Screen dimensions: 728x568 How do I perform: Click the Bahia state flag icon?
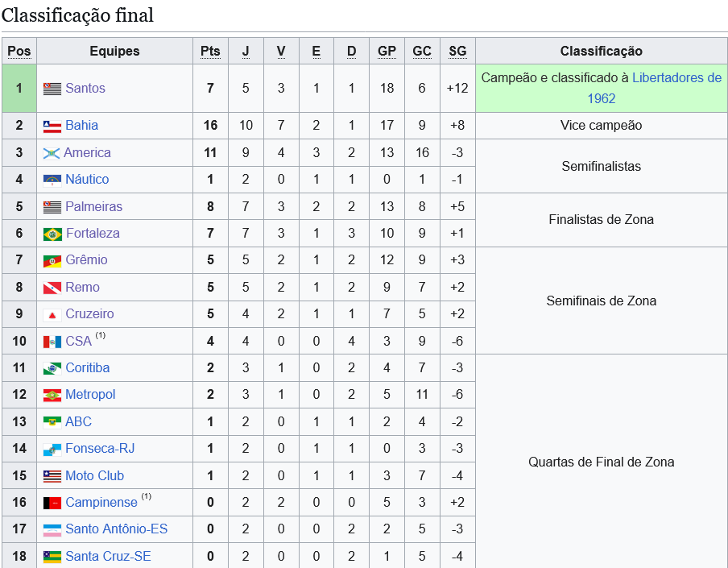(52, 126)
